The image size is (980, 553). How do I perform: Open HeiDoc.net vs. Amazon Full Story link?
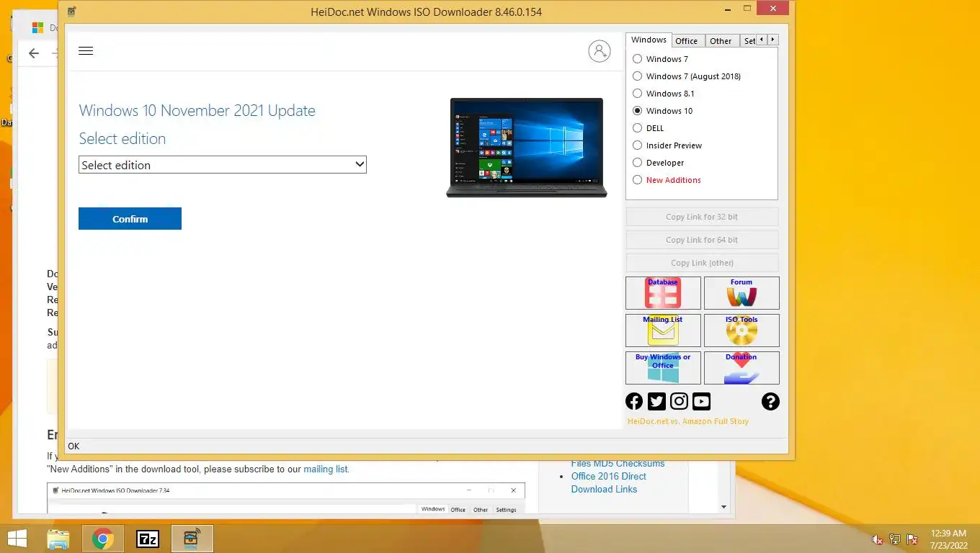688,421
